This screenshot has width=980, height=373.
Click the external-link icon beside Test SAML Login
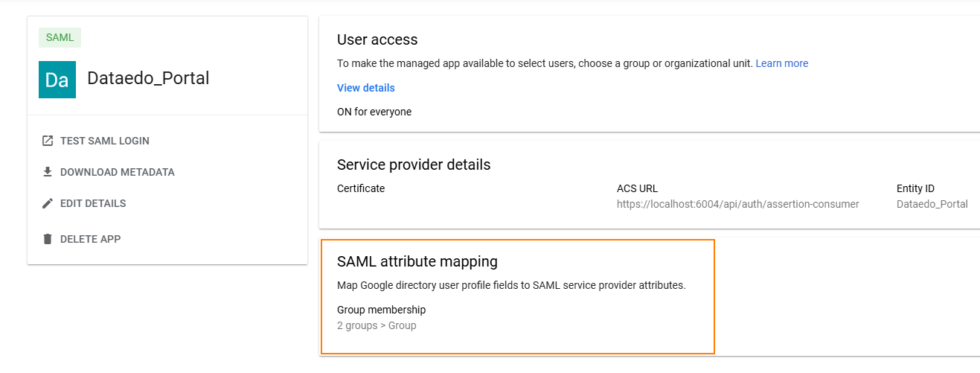48,141
